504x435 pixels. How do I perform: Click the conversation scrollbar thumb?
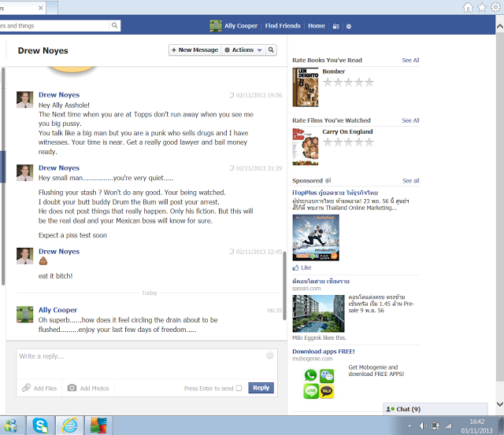coord(284,286)
